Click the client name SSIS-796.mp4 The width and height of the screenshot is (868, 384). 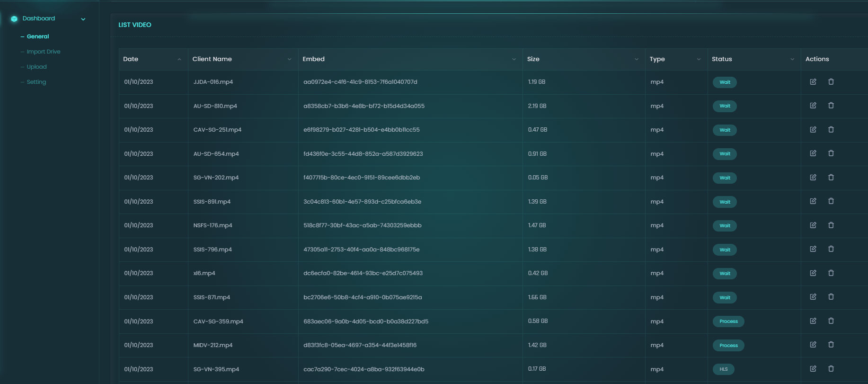(x=213, y=250)
